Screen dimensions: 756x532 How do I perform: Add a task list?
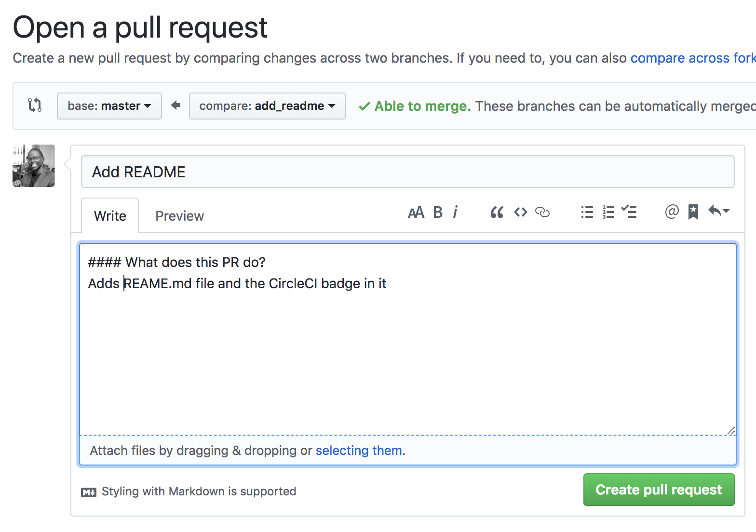click(x=629, y=212)
